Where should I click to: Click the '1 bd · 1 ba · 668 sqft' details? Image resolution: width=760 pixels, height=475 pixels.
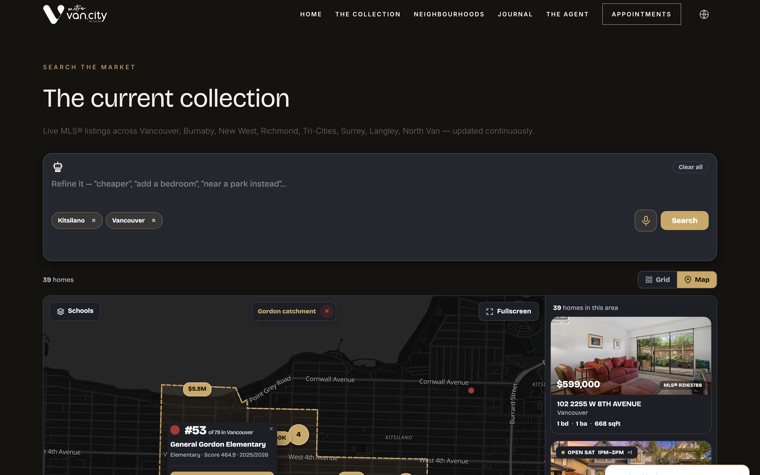(x=588, y=424)
